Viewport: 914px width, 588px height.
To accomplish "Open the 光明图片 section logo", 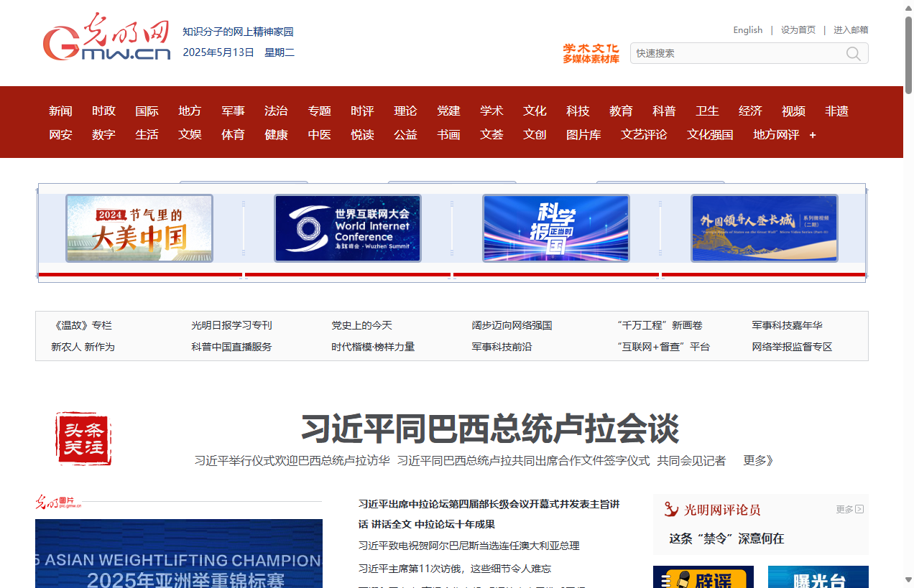I will point(59,501).
